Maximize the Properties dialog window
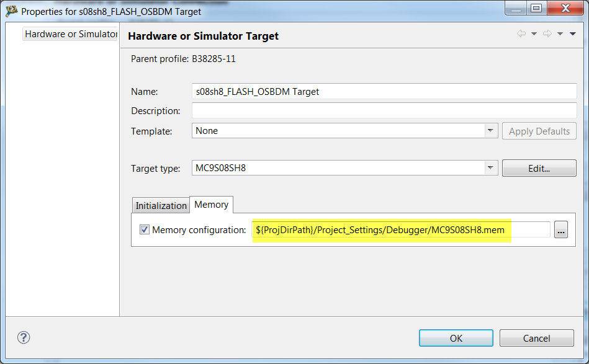Screen dimensions: 589x364 (536, 9)
